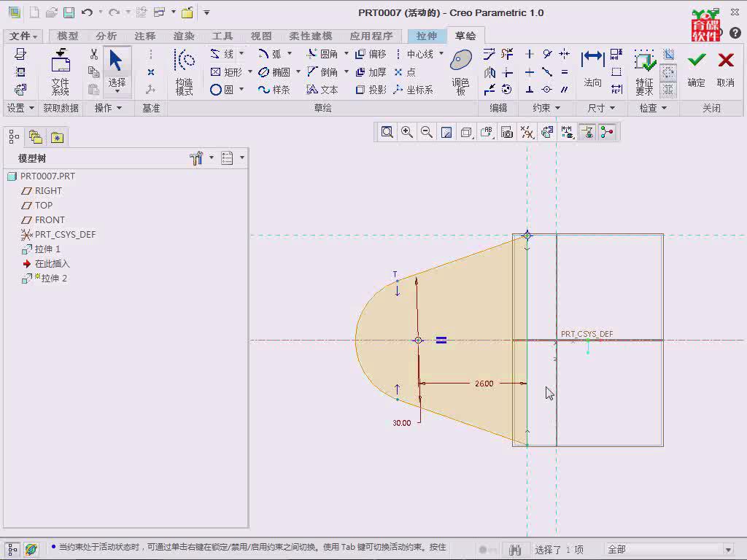Click the Line (线) sketch tool
Image resolution: width=747 pixels, height=560 pixels.
[x=222, y=54]
